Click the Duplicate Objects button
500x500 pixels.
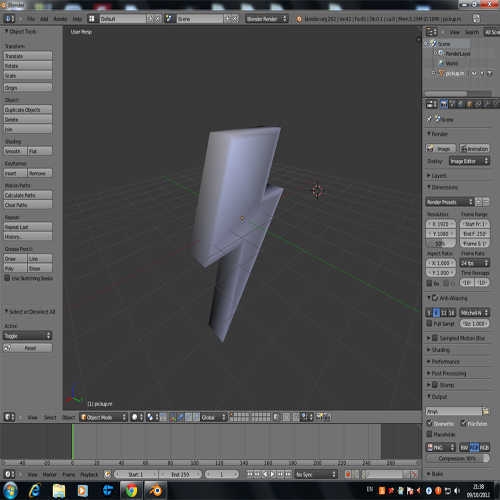[28, 110]
